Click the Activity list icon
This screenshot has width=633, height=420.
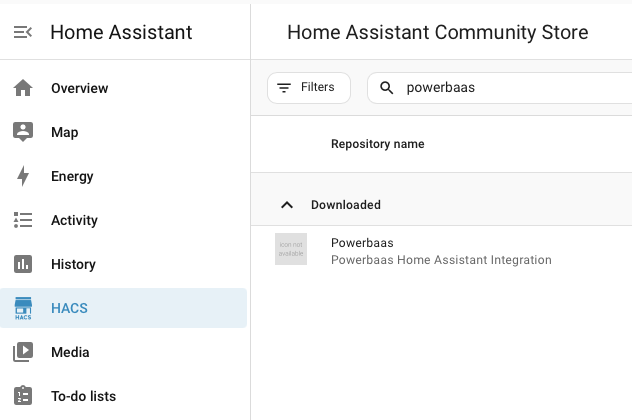[23, 220]
